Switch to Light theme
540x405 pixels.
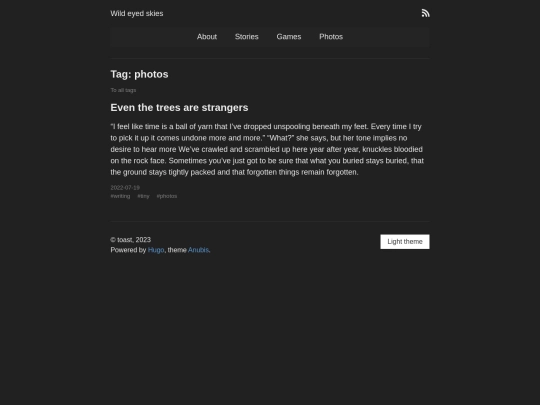(405, 242)
